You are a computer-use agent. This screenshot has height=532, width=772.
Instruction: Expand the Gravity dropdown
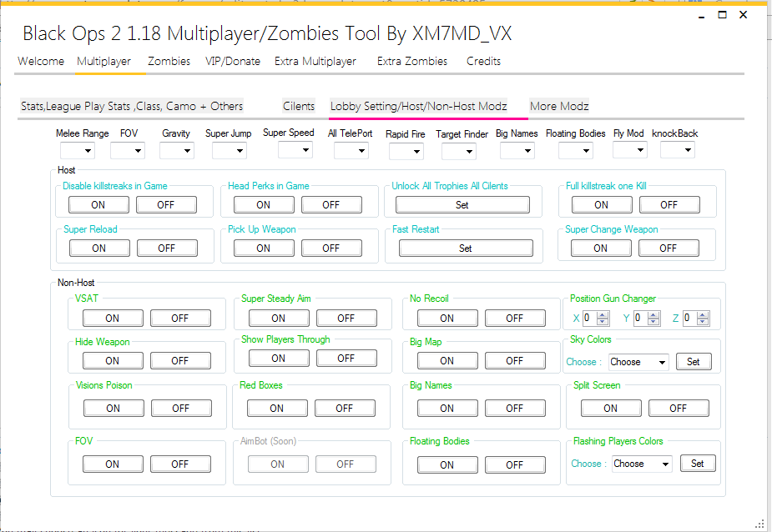pyautogui.click(x=177, y=151)
